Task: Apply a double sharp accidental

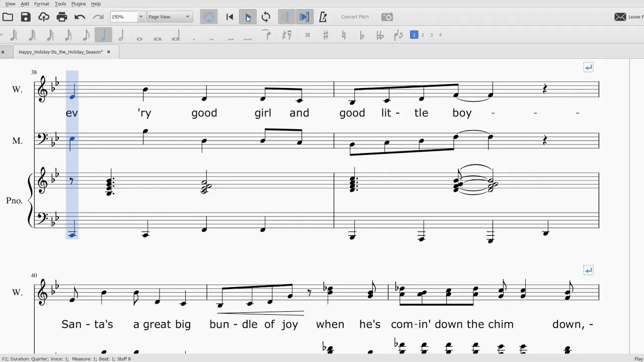Action: 307,35
